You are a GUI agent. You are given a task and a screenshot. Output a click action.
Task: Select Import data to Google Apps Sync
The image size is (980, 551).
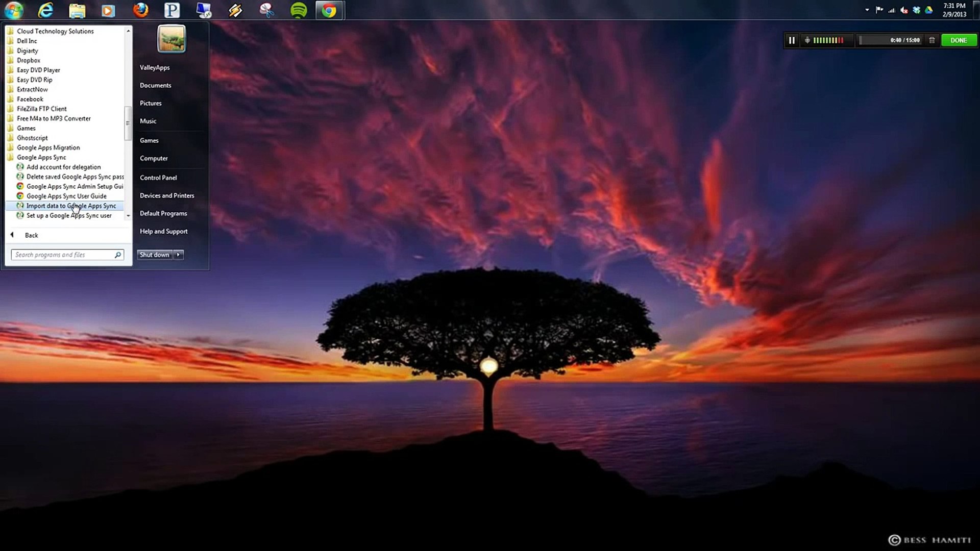pos(71,206)
